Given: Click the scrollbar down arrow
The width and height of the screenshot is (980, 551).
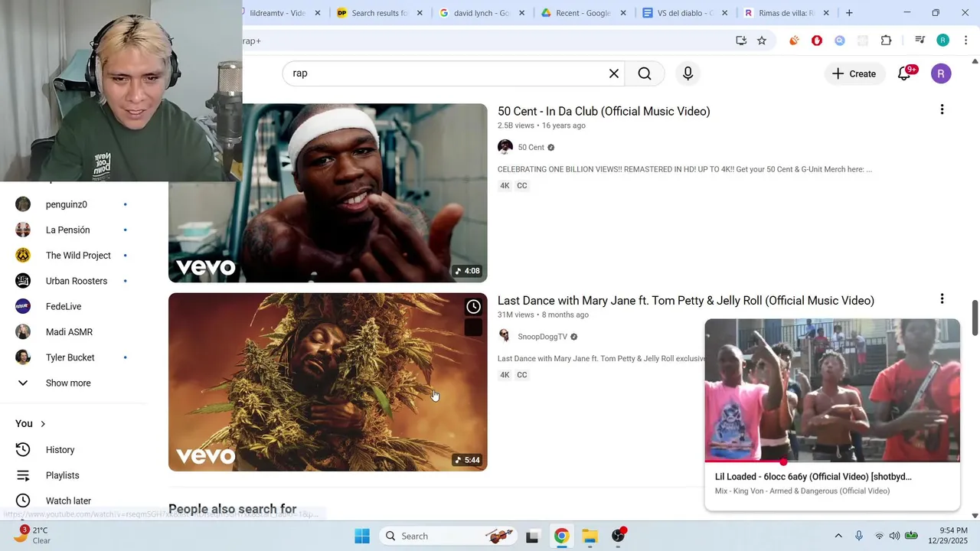Looking at the screenshot, I should [x=975, y=516].
